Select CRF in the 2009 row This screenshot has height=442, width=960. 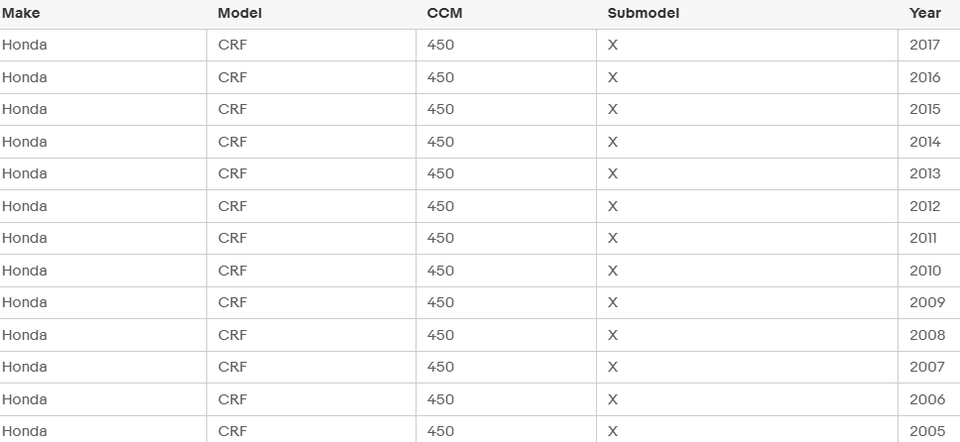[x=232, y=302]
